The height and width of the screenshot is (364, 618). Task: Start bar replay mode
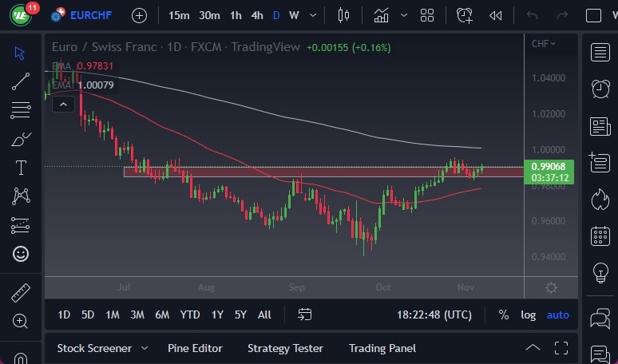(495, 15)
